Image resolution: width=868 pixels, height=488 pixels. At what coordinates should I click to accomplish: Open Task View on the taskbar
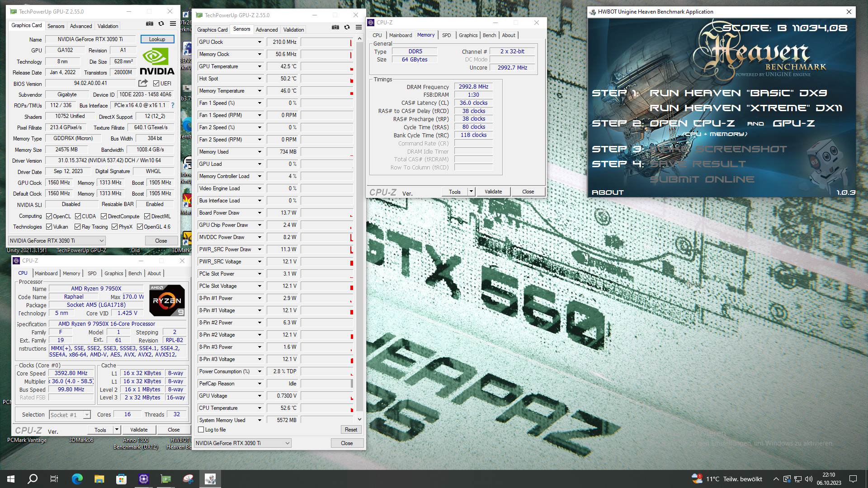(x=54, y=479)
